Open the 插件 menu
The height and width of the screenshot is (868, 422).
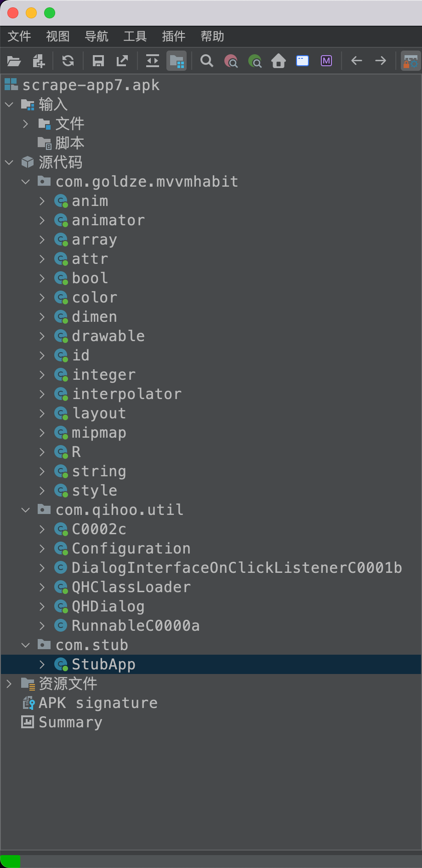[x=173, y=36]
